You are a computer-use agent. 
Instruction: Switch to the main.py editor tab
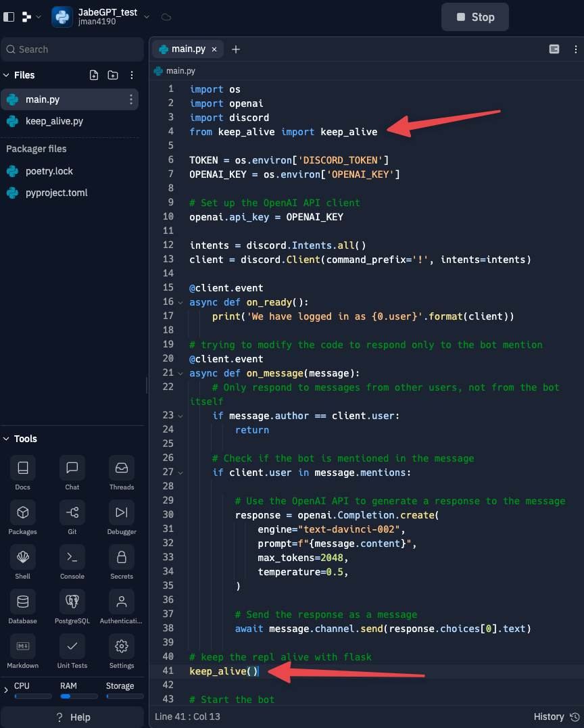point(188,49)
